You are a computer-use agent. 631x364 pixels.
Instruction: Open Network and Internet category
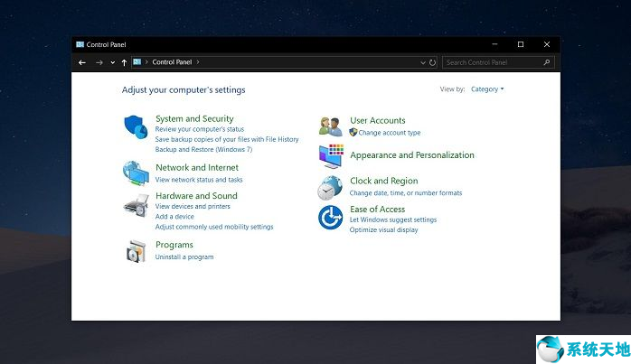click(x=197, y=167)
